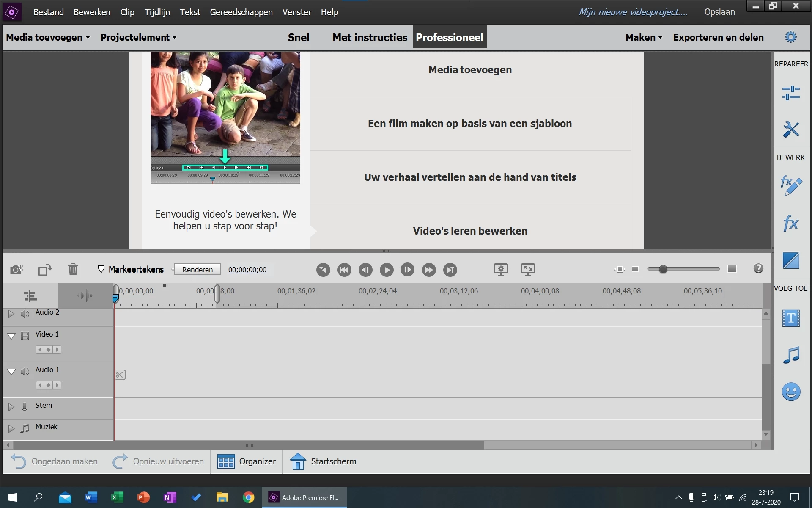Mute the Audio 2 track speaker
The height and width of the screenshot is (508, 812).
(x=25, y=314)
